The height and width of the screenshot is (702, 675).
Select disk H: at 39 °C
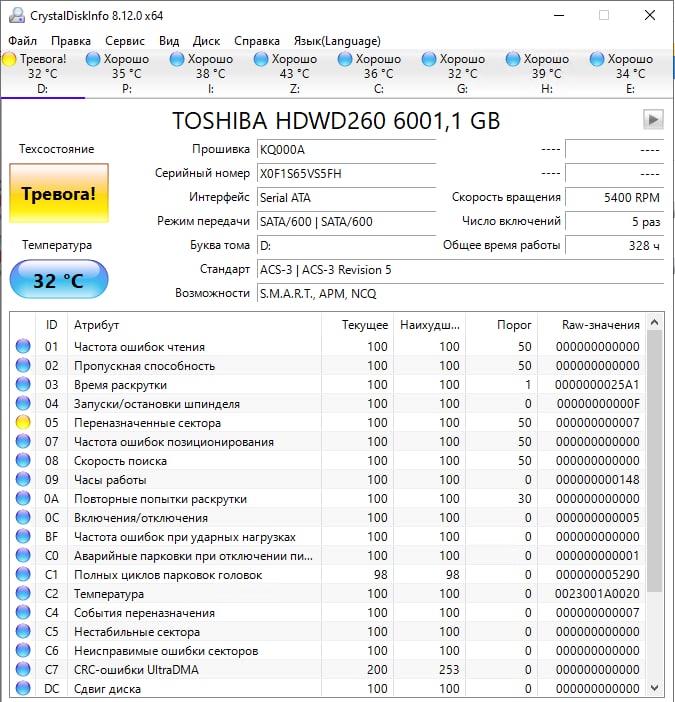546,73
